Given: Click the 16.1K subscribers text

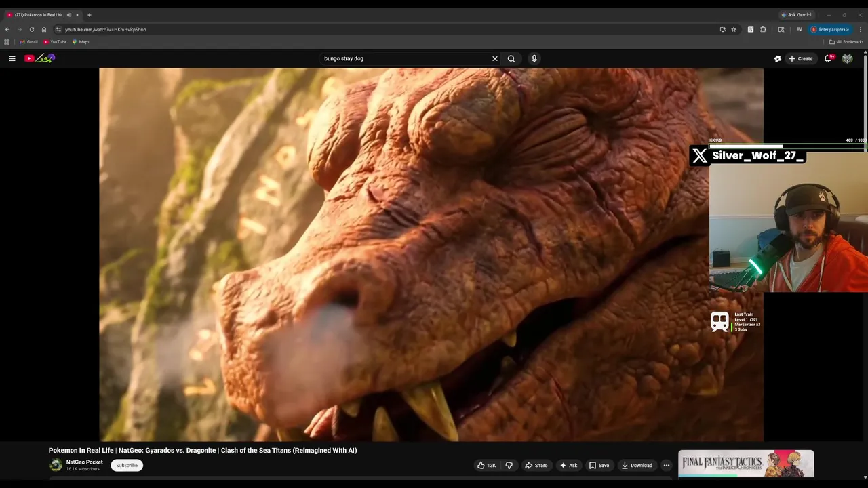Looking at the screenshot, I should [83, 469].
